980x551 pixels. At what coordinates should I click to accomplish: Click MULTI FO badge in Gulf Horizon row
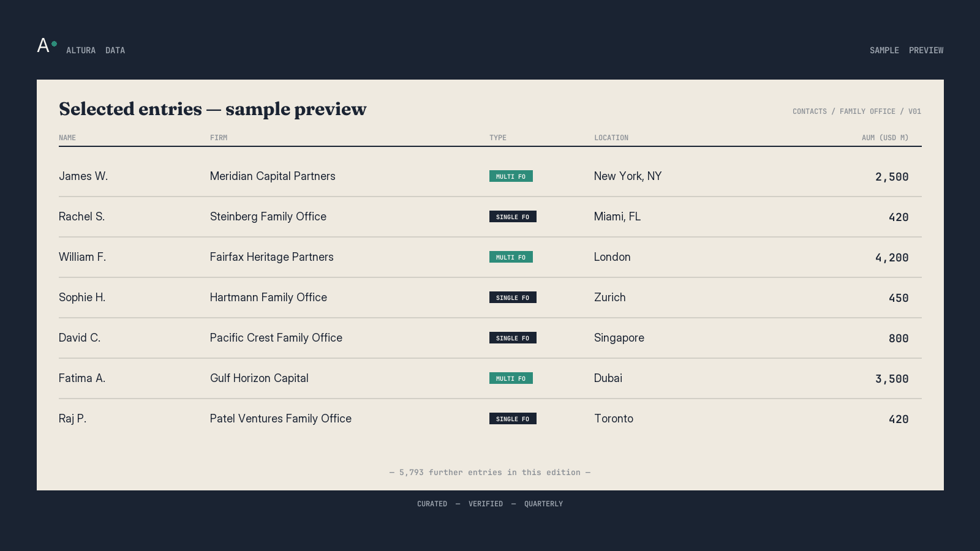tap(511, 378)
